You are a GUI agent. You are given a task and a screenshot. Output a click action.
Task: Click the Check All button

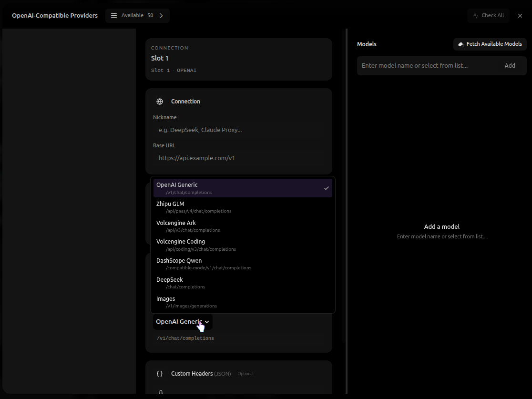(488, 16)
